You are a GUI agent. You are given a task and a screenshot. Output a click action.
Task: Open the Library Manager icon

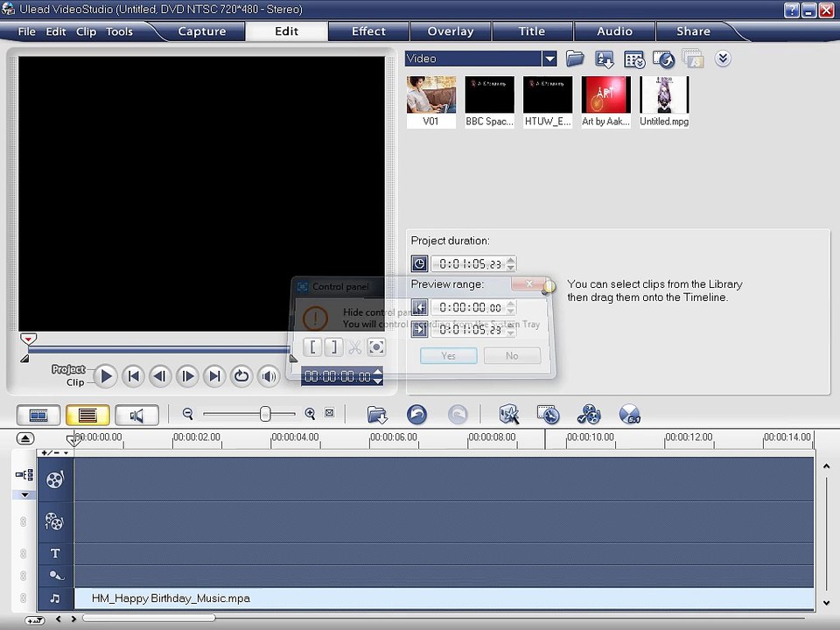tap(634, 59)
